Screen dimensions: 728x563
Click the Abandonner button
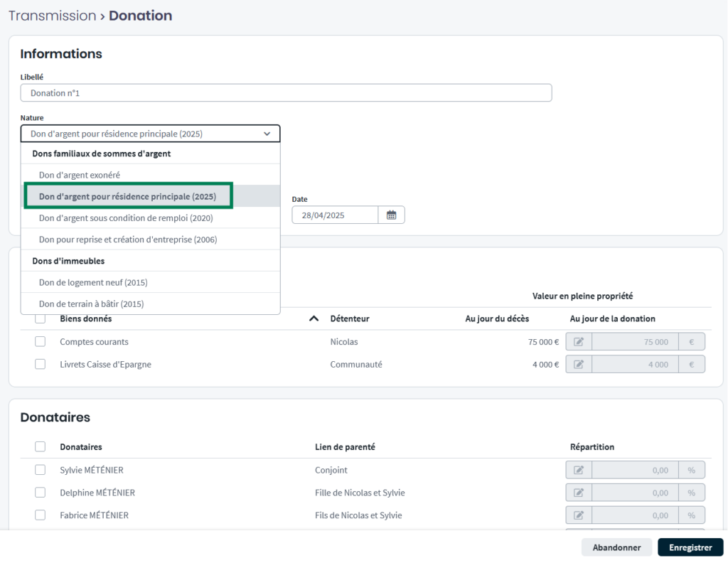tap(616, 547)
